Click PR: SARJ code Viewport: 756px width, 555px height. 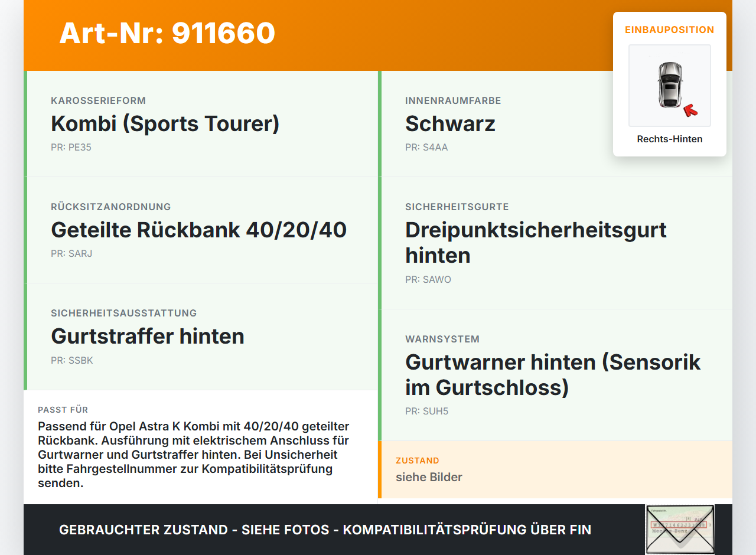coord(71,254)
